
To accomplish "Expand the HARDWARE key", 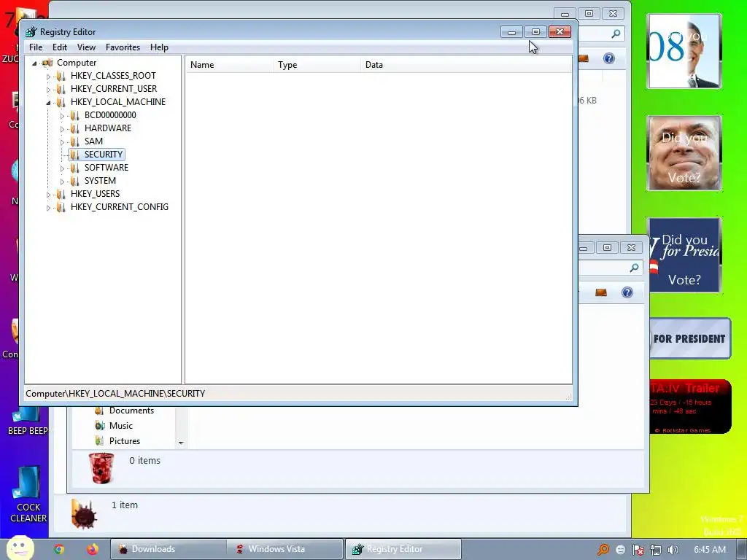I will point(62,128).
